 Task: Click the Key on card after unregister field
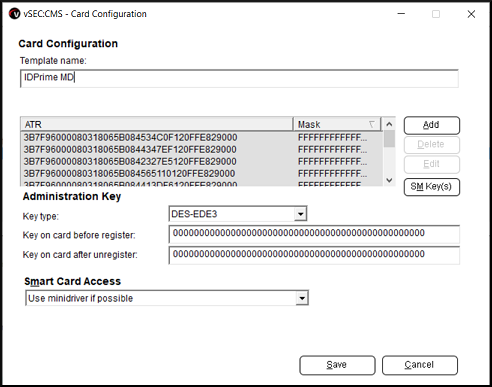314,255
